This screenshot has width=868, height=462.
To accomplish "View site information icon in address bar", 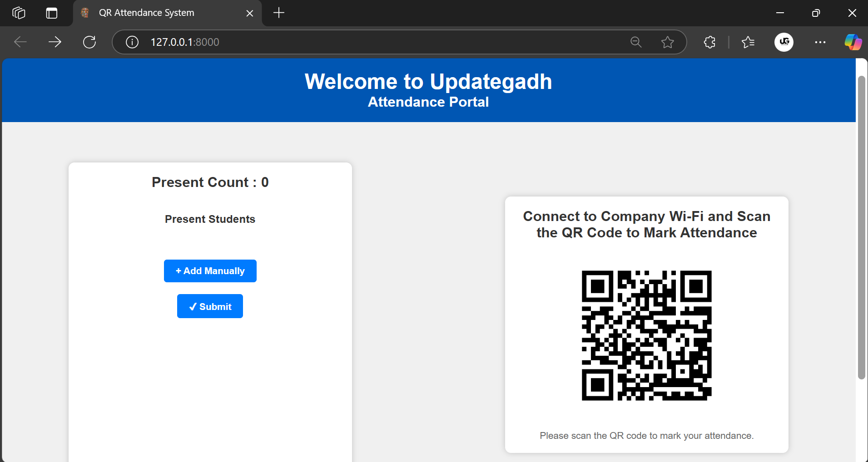I will click(132, 42).
